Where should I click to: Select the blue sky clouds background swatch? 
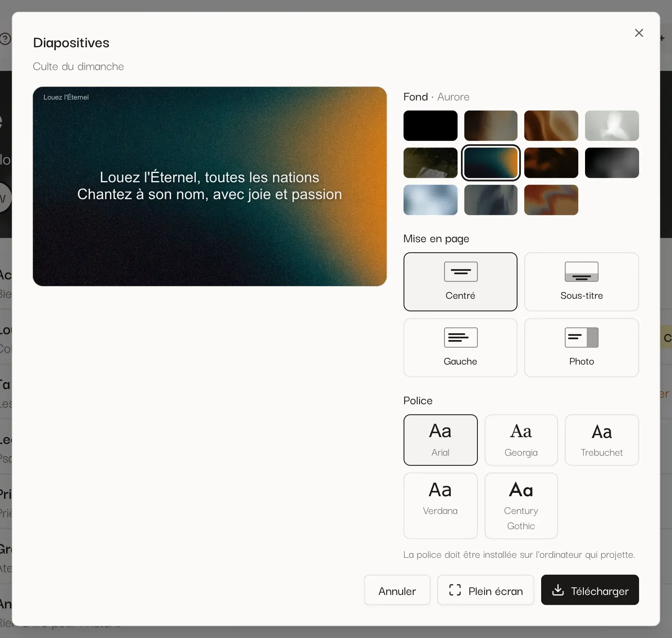[430, 200]
